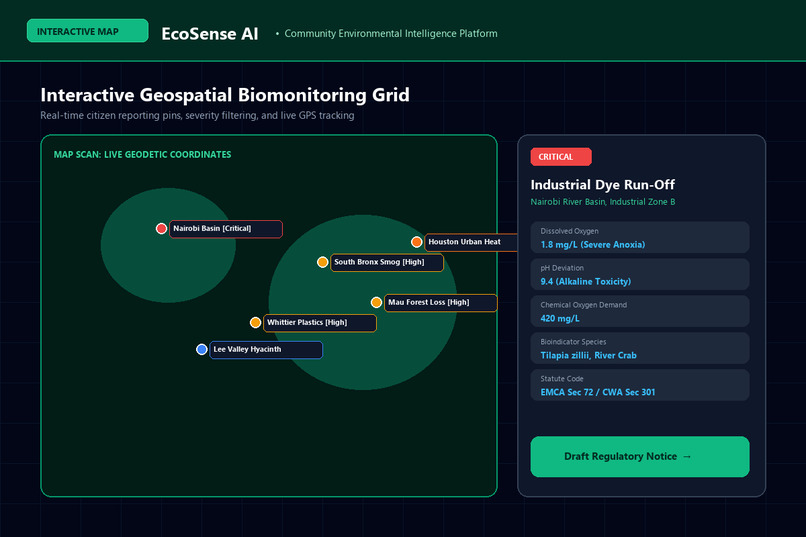This screenshot has height=537, width=806.
Task: Open the Lee Valley Hyacinth label
Action: pyautogui.click(x=266, y=349)
